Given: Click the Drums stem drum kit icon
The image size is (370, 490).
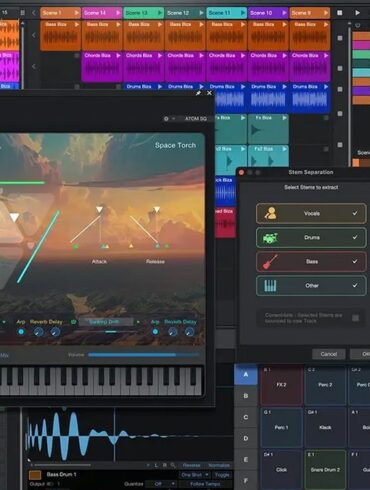Looking at the screenshot, I should (x=270, y=237).
